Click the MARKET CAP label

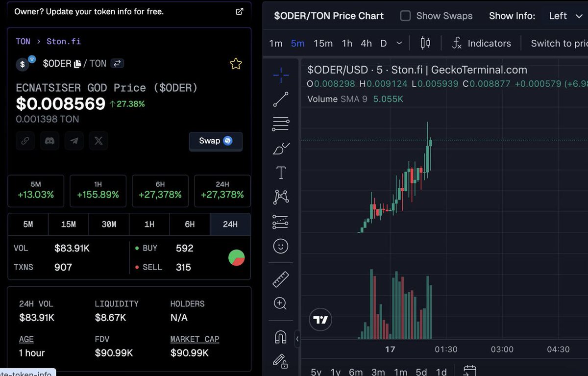point(195,339)
